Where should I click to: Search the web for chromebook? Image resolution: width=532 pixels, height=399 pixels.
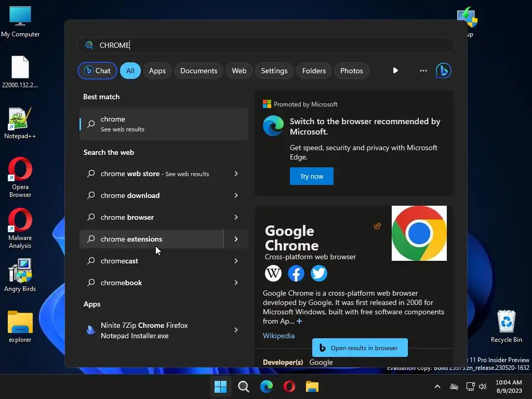coord(152,283)
